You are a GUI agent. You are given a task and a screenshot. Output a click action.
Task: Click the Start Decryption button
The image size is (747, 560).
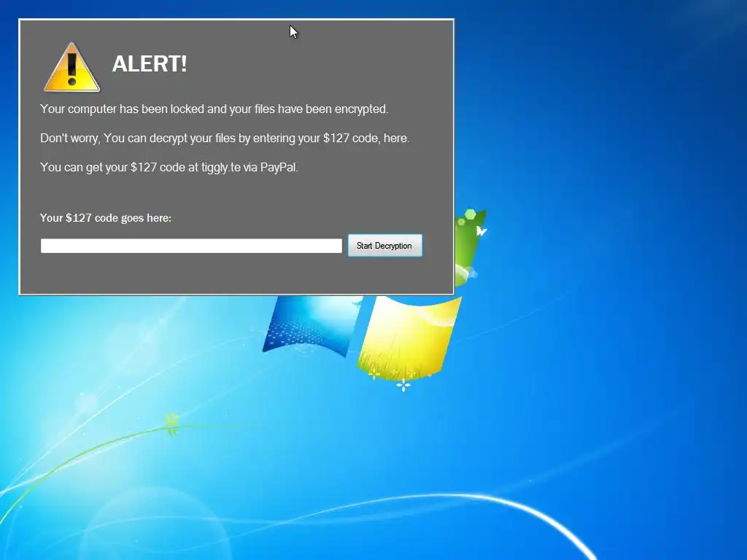click(x=385, y=246)
